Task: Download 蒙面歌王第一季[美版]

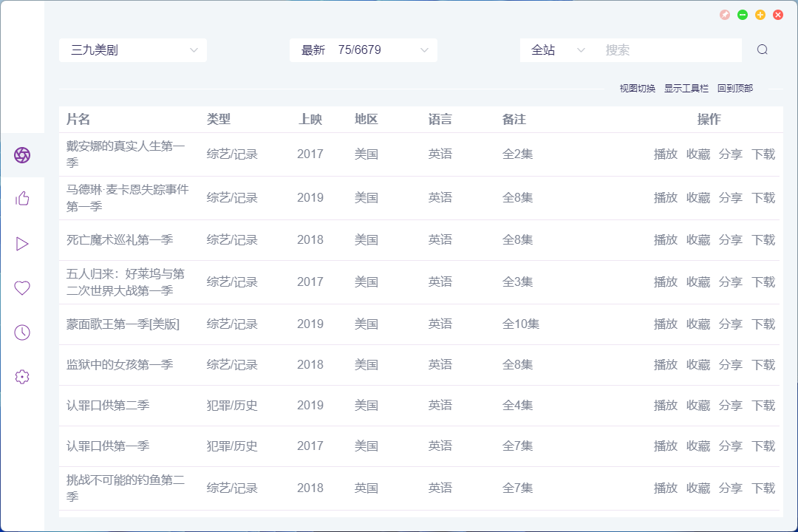Action: pos(763,324)
